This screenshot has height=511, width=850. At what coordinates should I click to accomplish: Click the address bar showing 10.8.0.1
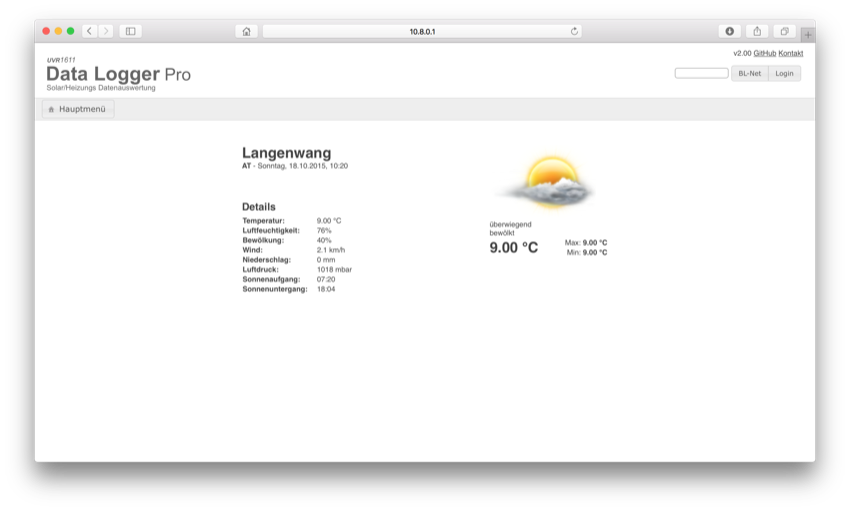click(422, 31)
